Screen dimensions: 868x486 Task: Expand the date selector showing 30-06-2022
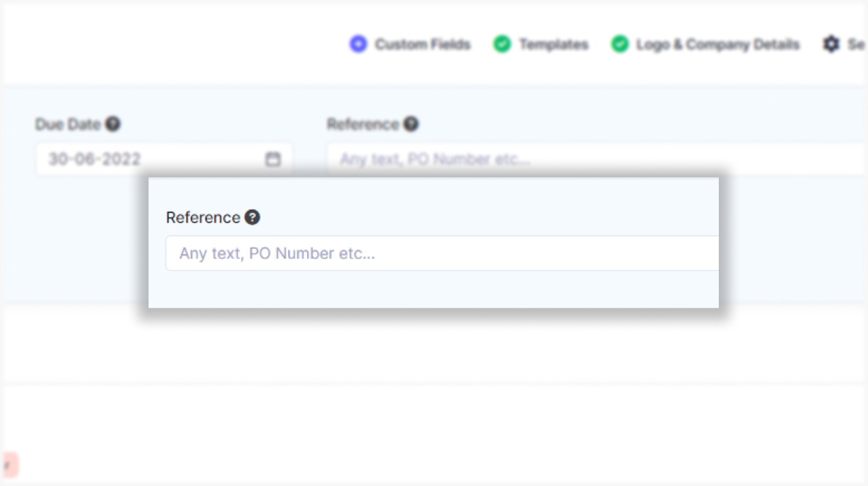pos(163,159)
